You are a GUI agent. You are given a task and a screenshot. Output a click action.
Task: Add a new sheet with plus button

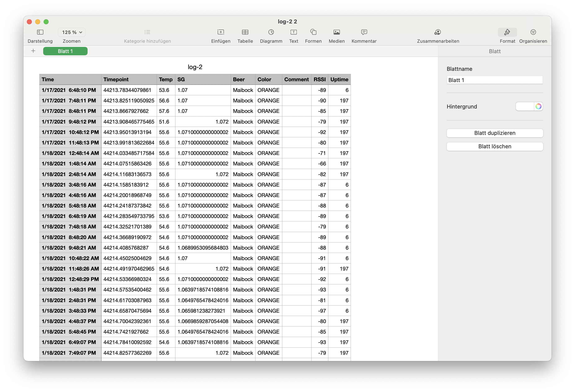pyautogui.click(x=33, y=51)
